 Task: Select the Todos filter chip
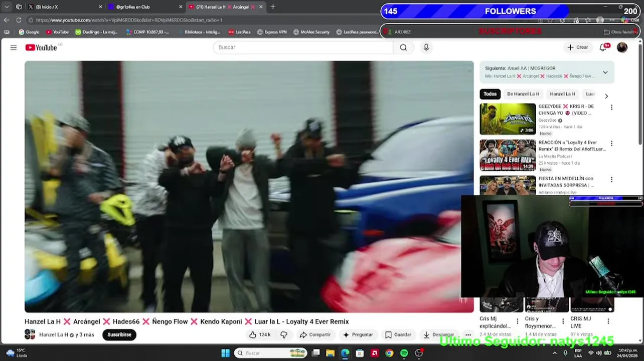(490, 94)
